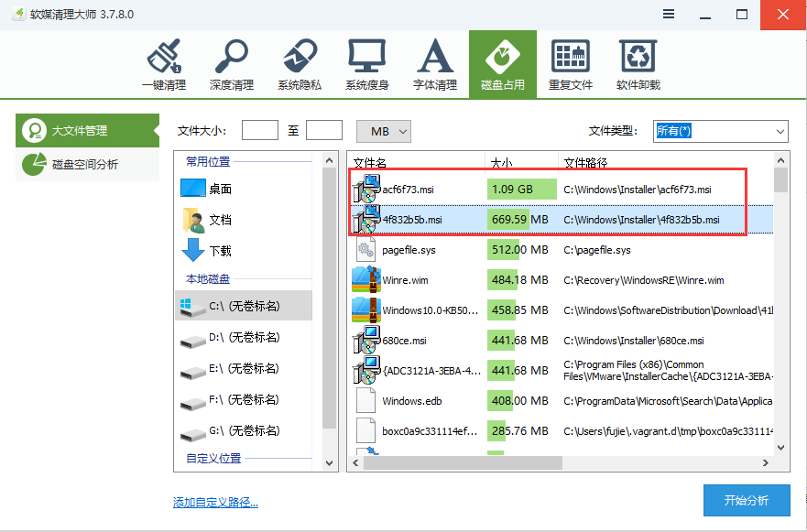Select the Winre.wim file row
Screen dimensions: 807x532
(x=562, y=280)
